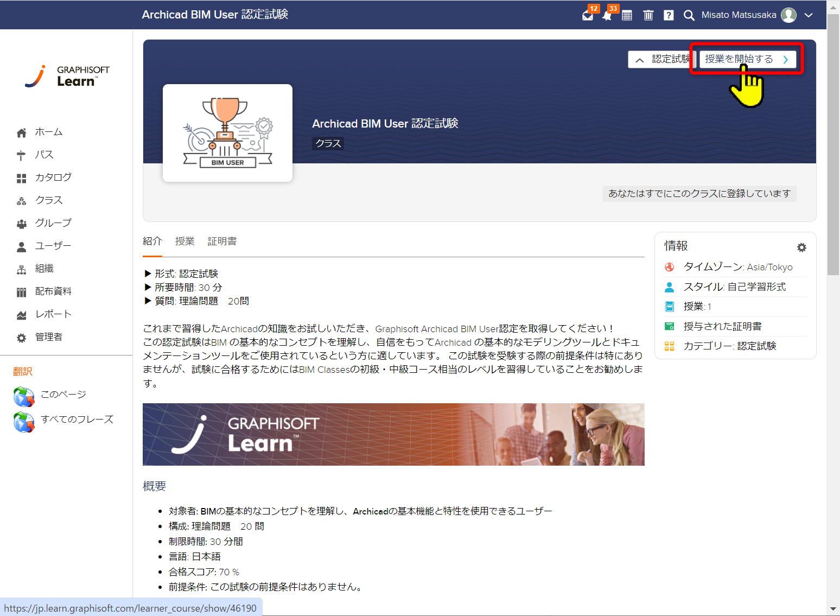Click translate すべてのフレーズ icon
Image resolution: width=840 pixels, height=616 pixels.
[x=24, y=422]
